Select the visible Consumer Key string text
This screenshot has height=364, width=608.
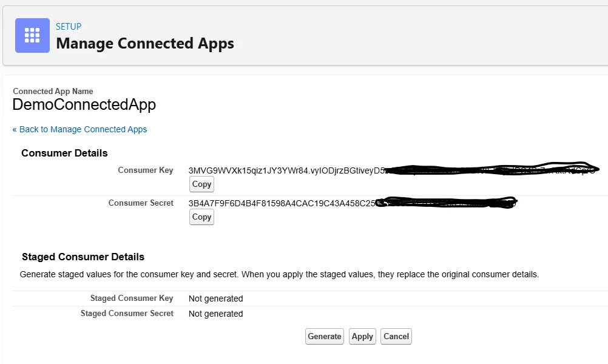287,170
